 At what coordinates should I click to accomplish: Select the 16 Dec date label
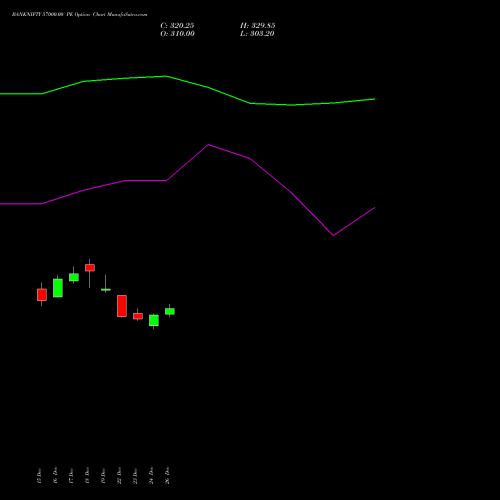pos(55,476)
